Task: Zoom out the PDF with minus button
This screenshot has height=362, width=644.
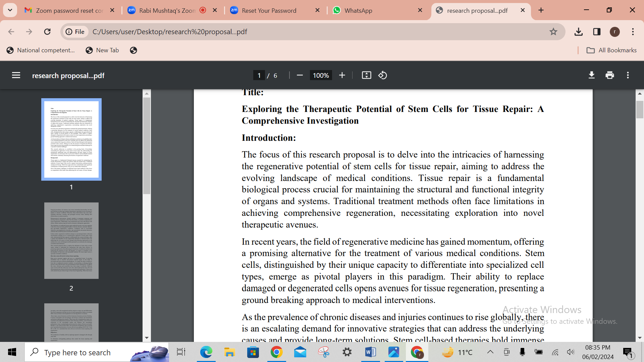Action: pos(300,75)
